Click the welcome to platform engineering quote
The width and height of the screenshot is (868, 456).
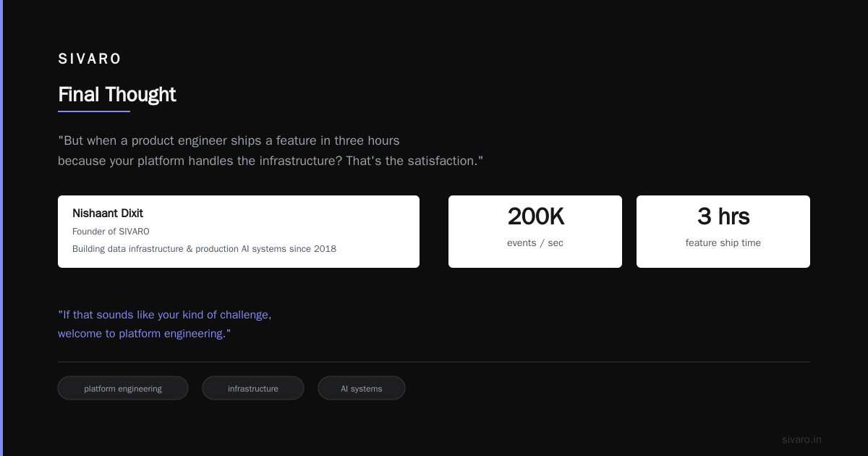[165, 324]
